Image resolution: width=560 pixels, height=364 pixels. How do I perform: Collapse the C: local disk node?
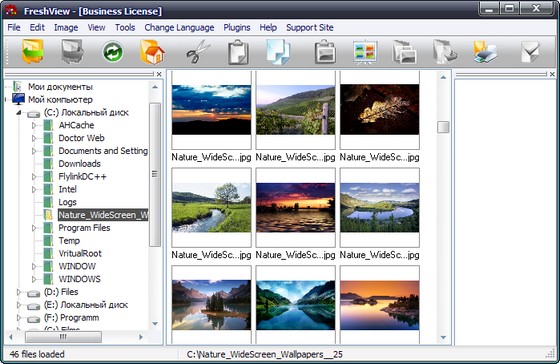click(19, 113)
